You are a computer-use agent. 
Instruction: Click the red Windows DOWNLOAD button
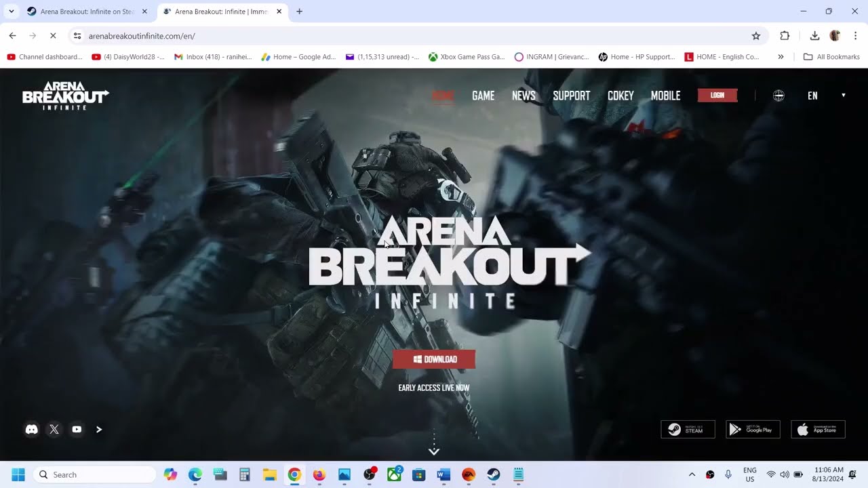click(434, 359)
